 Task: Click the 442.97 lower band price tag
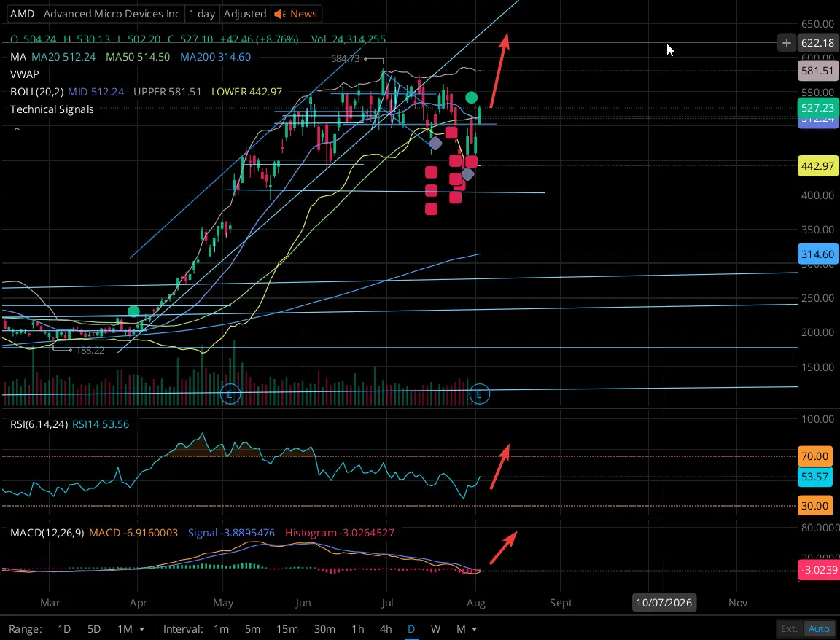coord(817,166)
